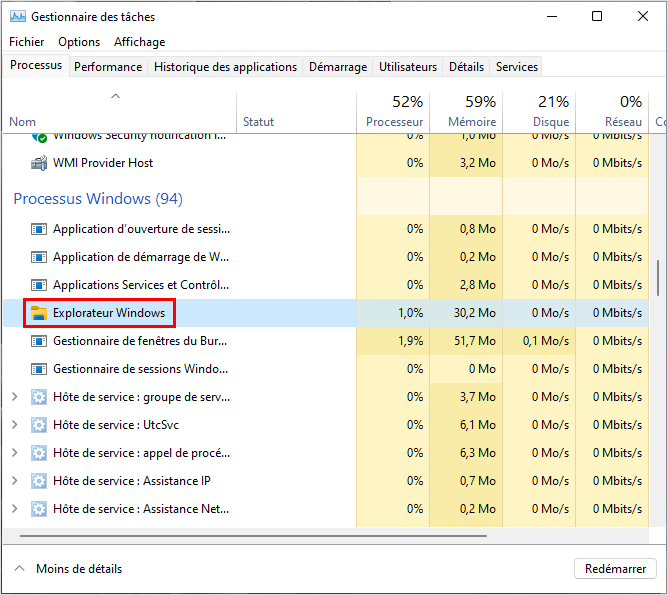
Task: Click the vertical scrollbar thumb
Action: [x=658, y=278]
